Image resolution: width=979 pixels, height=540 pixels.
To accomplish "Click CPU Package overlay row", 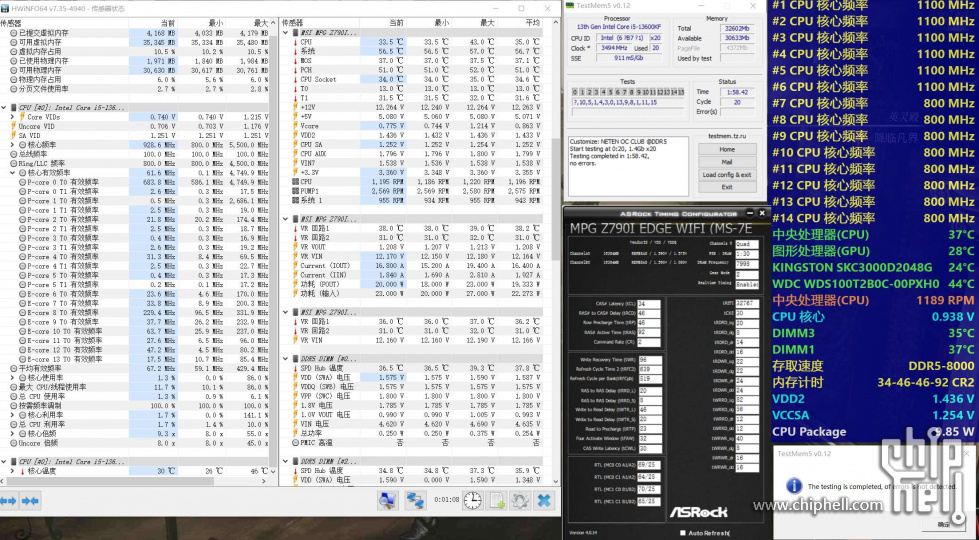I will (x=873, y=431).
